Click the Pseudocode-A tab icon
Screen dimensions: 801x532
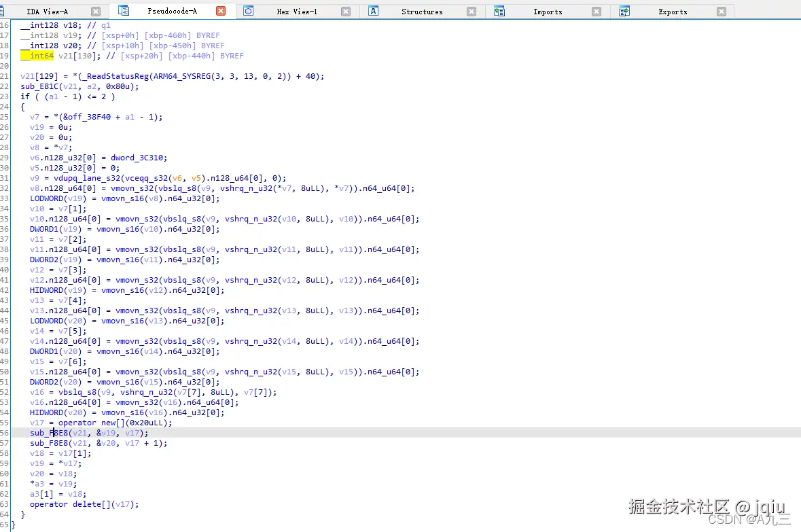pos(123,10)
